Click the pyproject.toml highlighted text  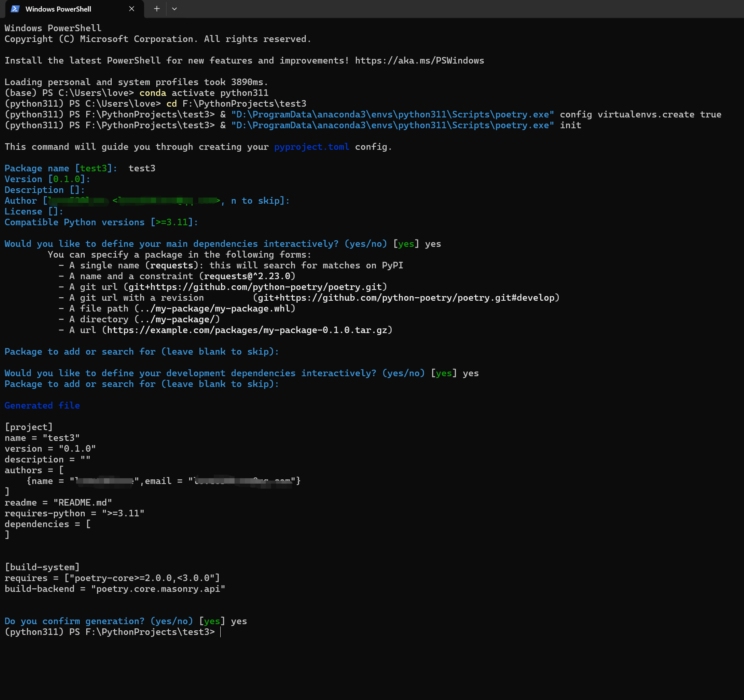point(312,147)
